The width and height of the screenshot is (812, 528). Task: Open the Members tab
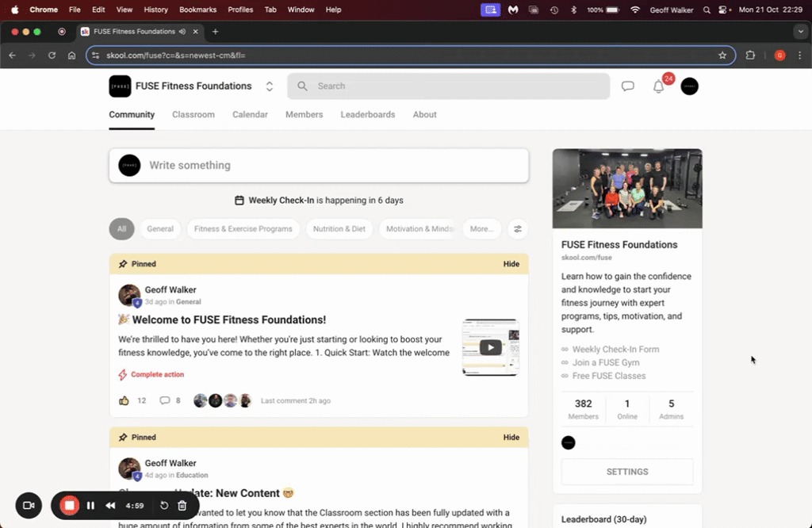pos(304,114)
